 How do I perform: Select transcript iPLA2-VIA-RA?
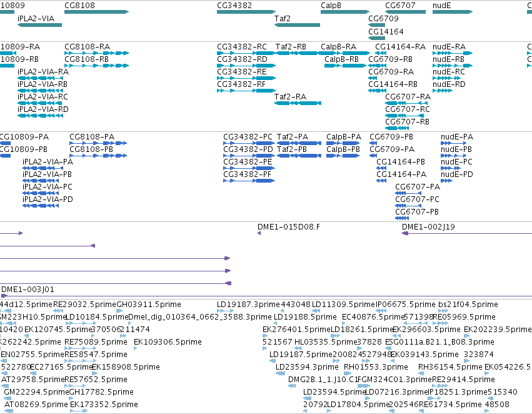[43, 71]
